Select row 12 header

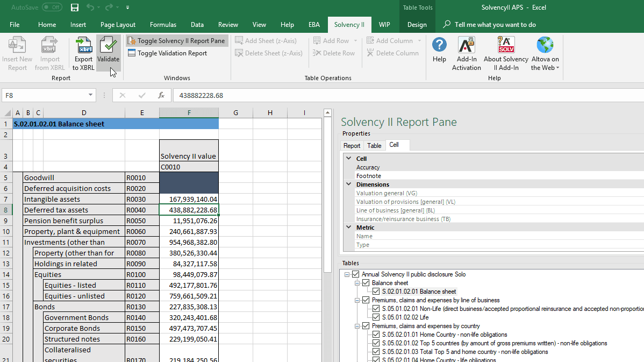tap(6, 253)
